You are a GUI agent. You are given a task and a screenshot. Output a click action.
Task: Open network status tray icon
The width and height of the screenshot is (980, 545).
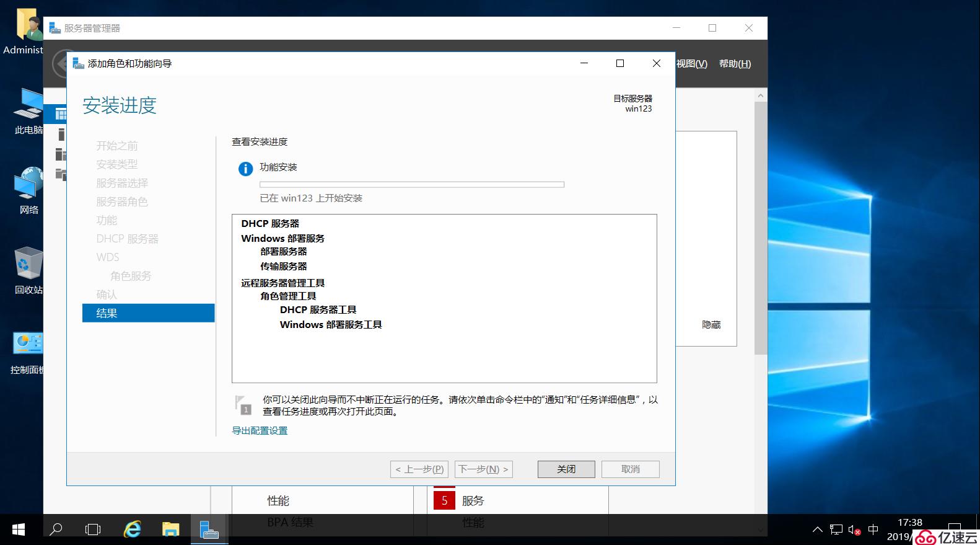point(836,529)
